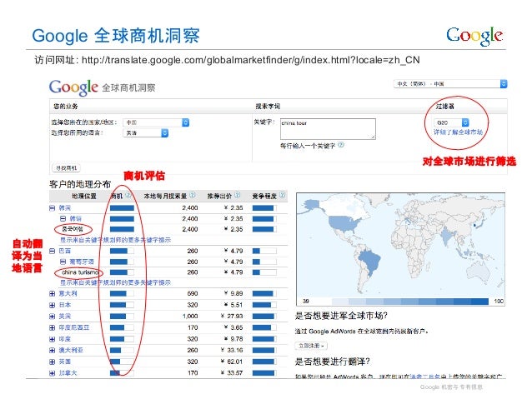Image resolution: width=532 pixels, height=399 pixels.
Task: Collapse the 葡萄牙语 language sub-row
Action: click(x=63, y=262)
